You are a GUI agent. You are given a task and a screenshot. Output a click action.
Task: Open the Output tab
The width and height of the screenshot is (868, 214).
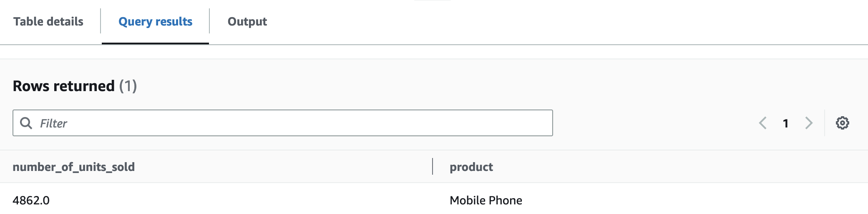pos(247,21)
